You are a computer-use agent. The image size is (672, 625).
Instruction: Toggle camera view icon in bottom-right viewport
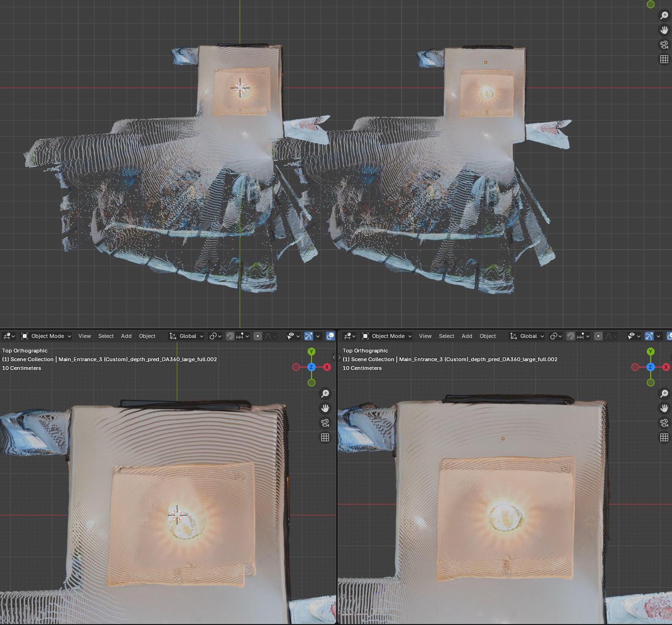(664, 423)
